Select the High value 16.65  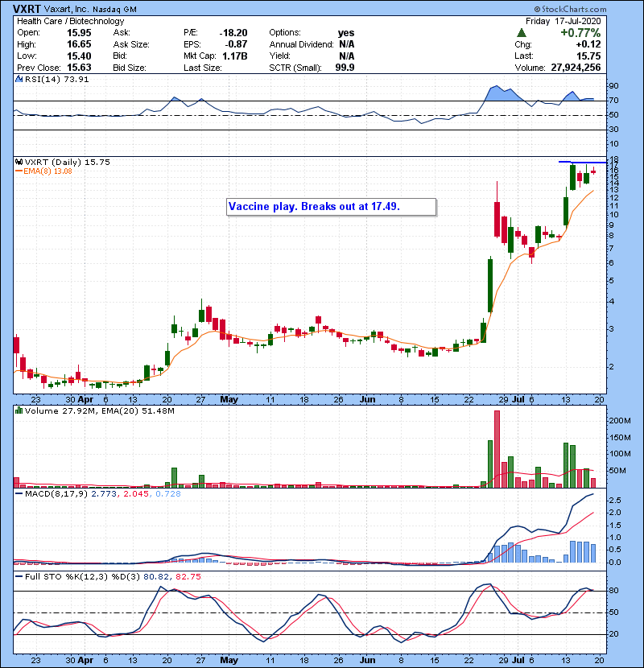click(x=79, y=44)
